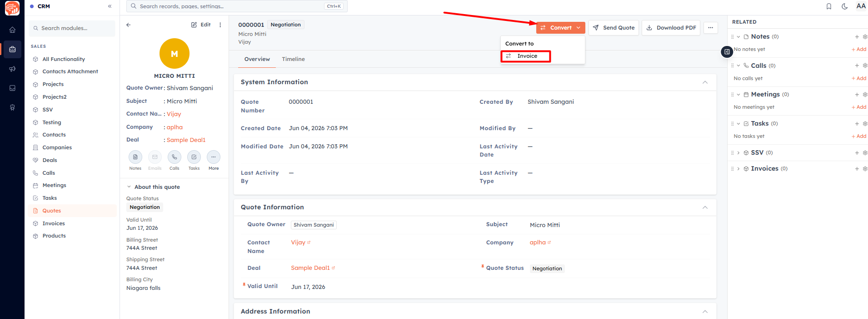Open the horizontal three-dot menu beside Download PDF

click(x=711, y=28)
